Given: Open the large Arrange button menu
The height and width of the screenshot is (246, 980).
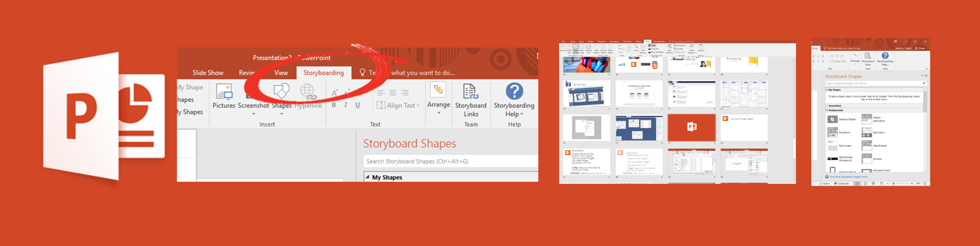Looking at the screenshot, I should tap(438, 98).
